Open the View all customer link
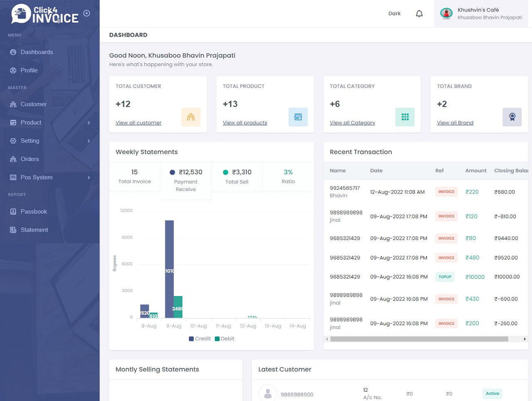The image size is (532, 401). pyautogui.click(x=138, y=123)
